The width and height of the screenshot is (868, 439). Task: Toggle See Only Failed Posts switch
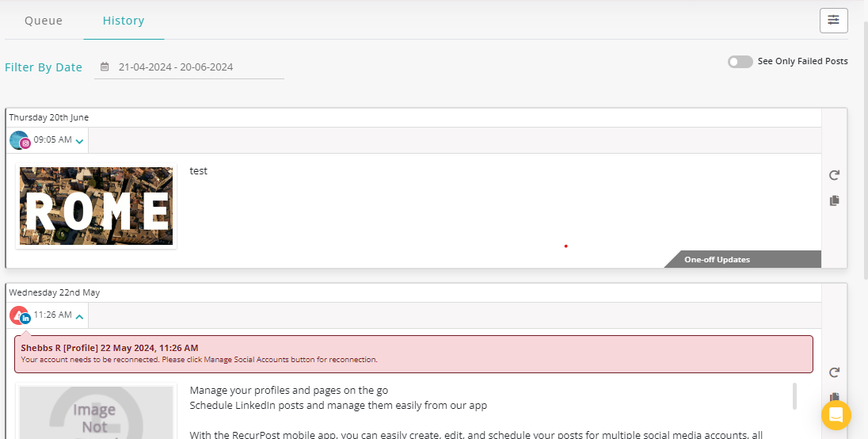click(x=740, y=62)
